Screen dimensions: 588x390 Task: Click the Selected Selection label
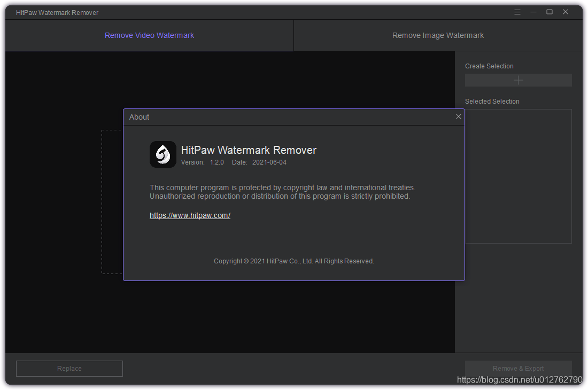click(492, 101)
